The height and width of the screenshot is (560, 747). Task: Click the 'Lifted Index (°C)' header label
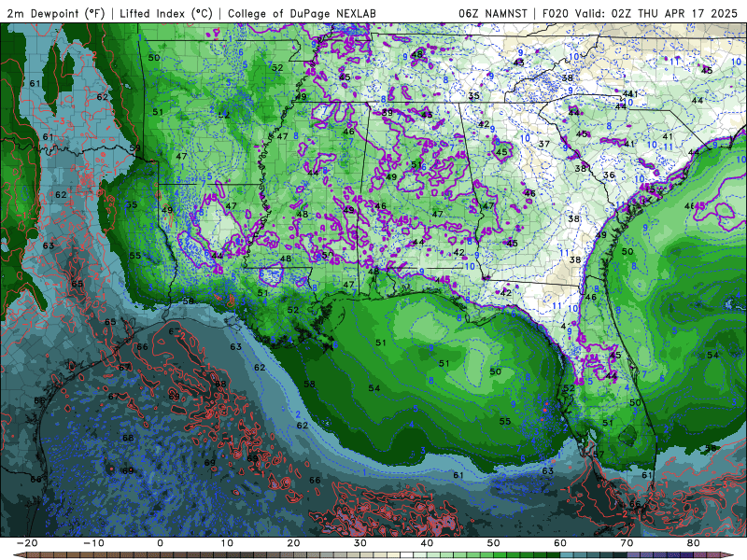[166, 13]
